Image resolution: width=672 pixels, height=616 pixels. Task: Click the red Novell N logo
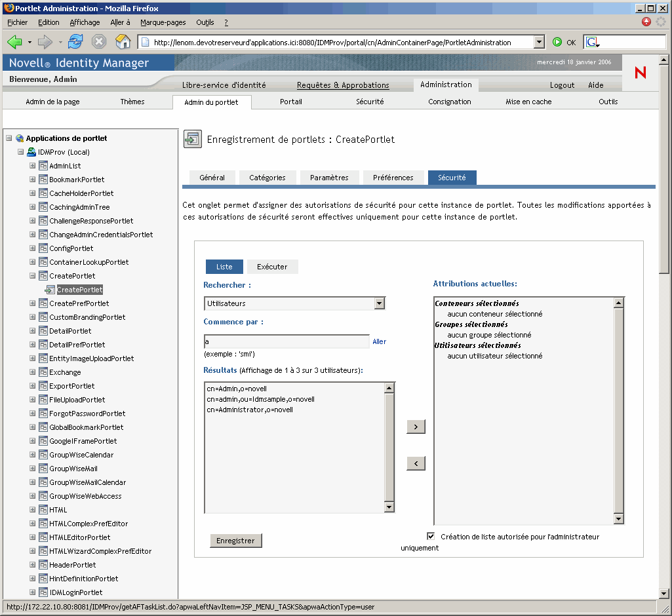641,72
